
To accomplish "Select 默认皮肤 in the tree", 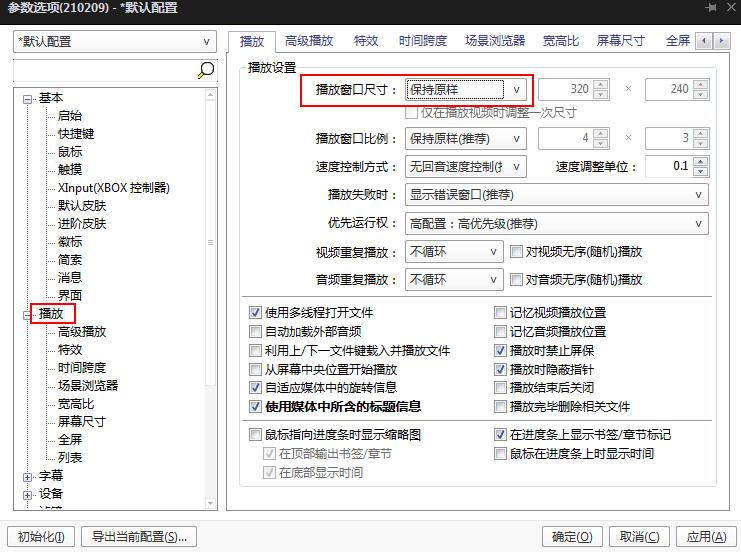I will coord(82,205).
